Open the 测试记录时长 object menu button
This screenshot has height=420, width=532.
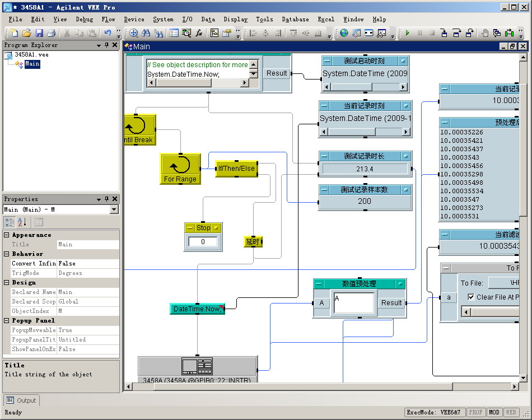pos(324,156)
